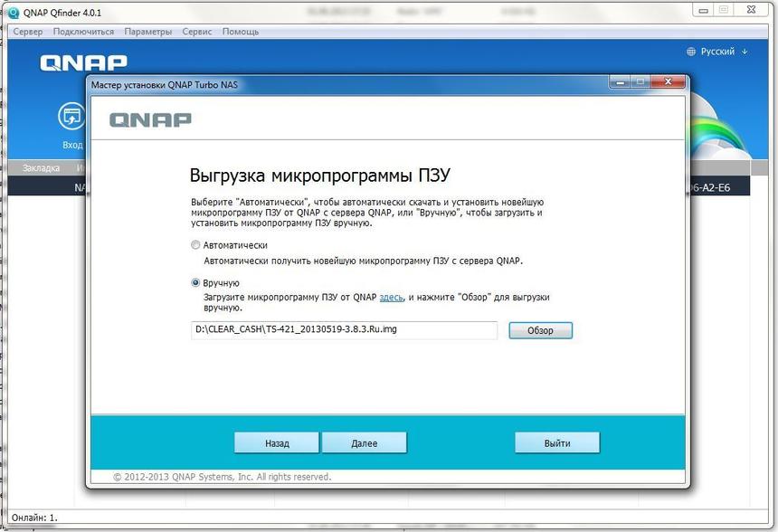Exit the wizard via Выйти button

tap(557, 442)
